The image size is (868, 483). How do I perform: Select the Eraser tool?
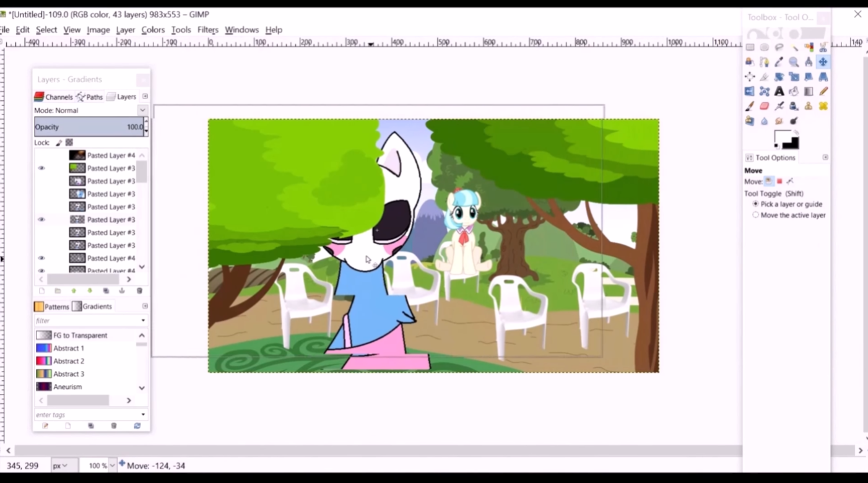pos(765,107)
